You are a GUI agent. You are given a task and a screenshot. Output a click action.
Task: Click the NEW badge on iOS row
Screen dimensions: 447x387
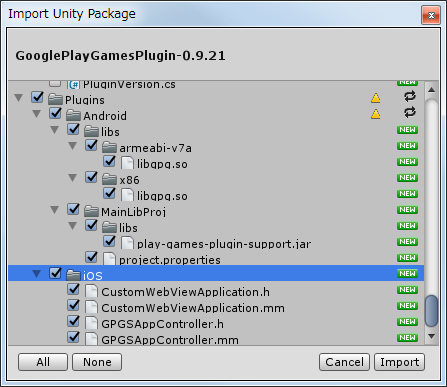407,274
